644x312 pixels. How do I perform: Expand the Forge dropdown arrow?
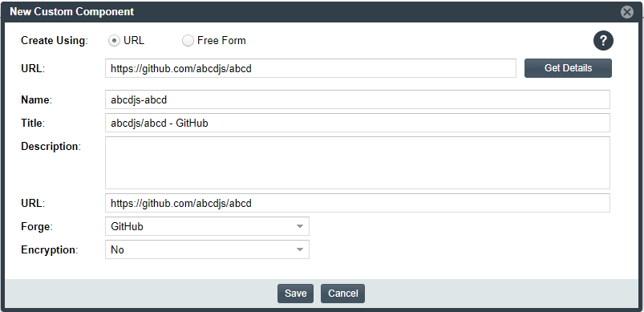click(x=300, y=226)
